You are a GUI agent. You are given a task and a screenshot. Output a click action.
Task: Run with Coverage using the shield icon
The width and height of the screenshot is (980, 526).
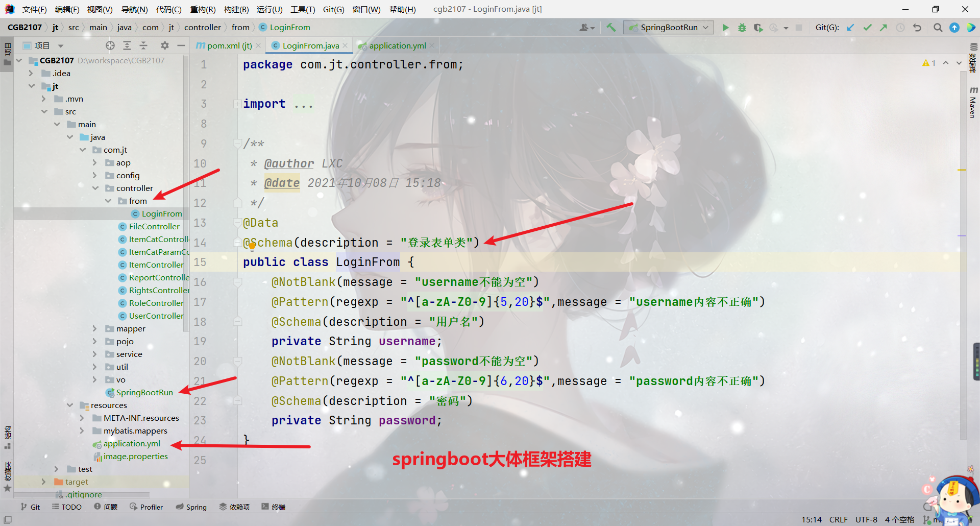click(x=759, y=27)
